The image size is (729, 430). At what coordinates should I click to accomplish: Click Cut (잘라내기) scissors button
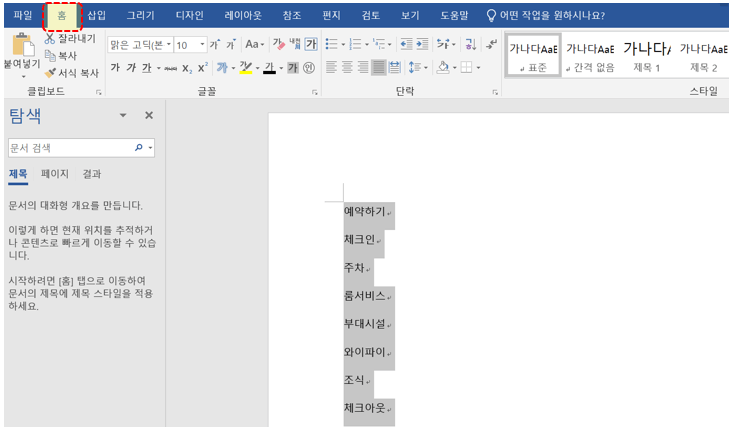pos(70,38)
